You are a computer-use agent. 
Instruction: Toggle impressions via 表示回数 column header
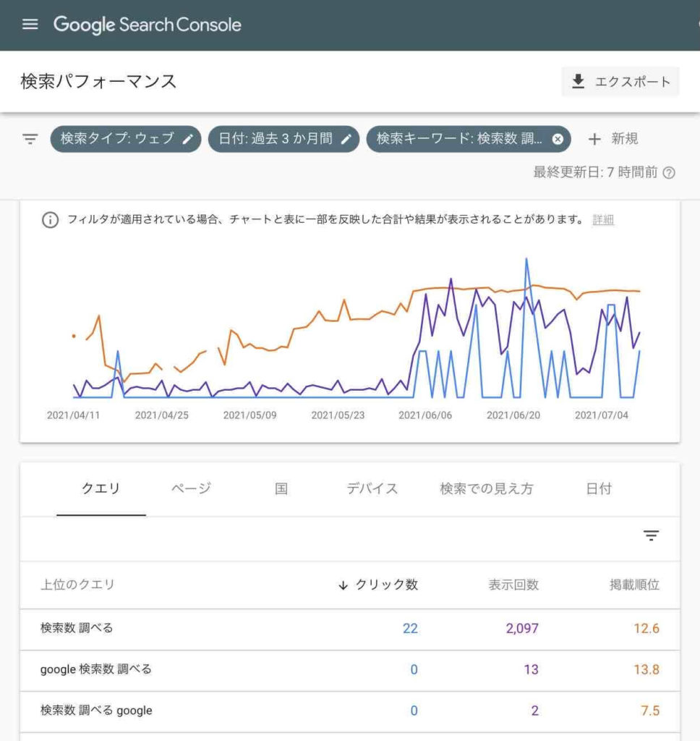point(515,585)
